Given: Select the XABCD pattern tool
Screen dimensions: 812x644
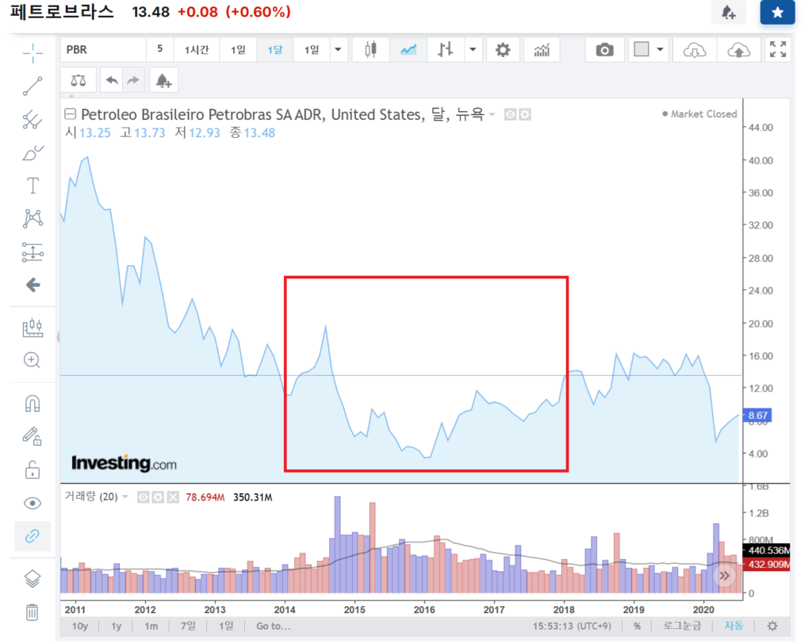Looking at the screenshot, I should (x=33, y=219).
